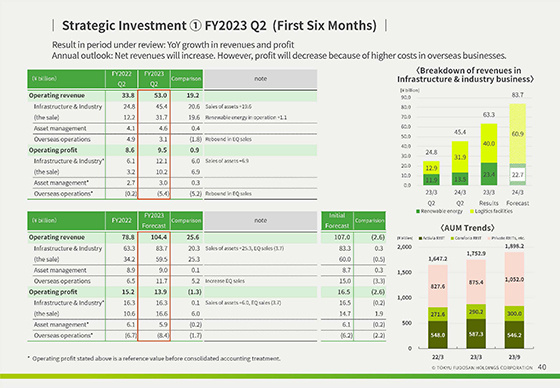Screen dimensions: 560x388
Task: Click the 300.0 Comforia REIT segment
Action: click(x=514, y=314)
